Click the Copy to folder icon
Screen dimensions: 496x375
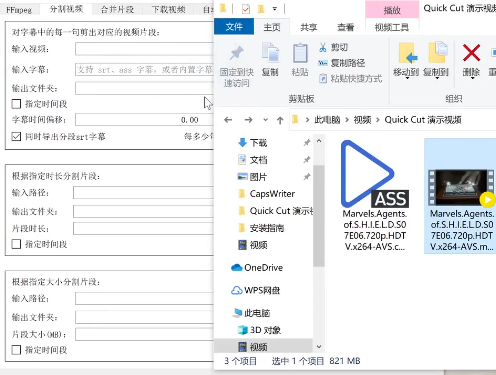[437, 53]
